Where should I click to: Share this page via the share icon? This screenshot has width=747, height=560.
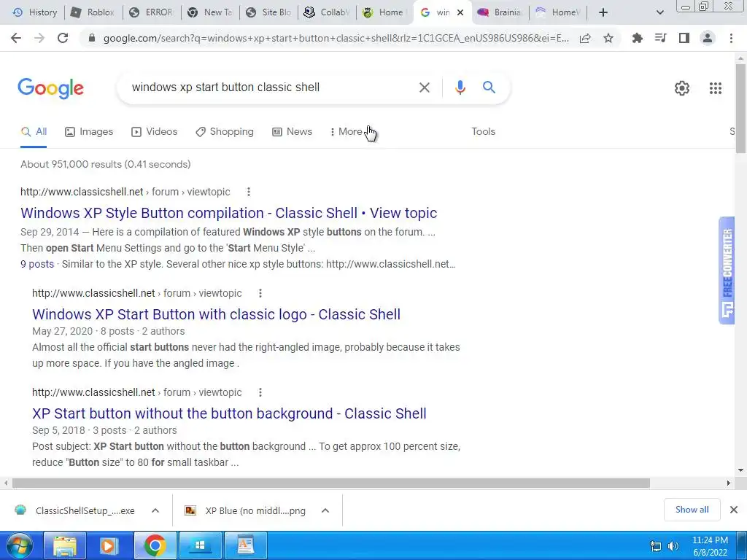click(x=585, y=38)
